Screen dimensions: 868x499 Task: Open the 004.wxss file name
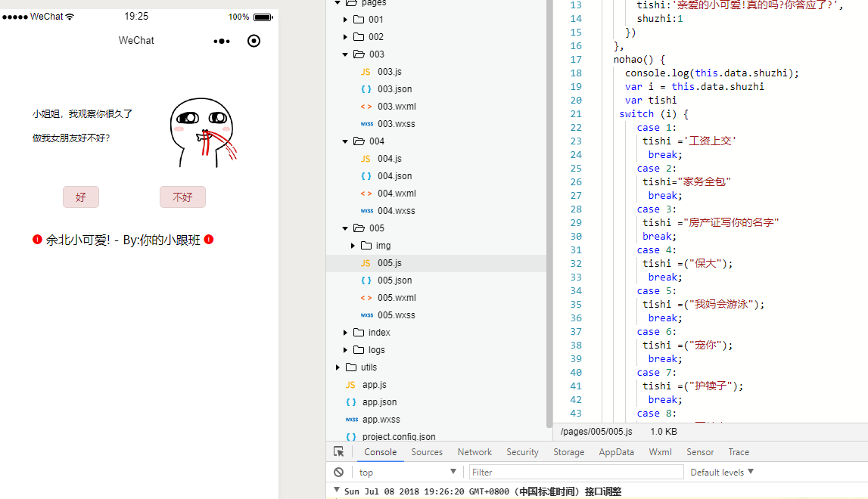coord(397,211)
